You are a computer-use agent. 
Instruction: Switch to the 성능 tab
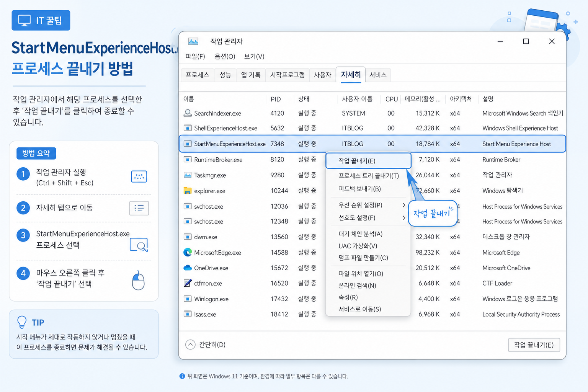pos(225,75)
